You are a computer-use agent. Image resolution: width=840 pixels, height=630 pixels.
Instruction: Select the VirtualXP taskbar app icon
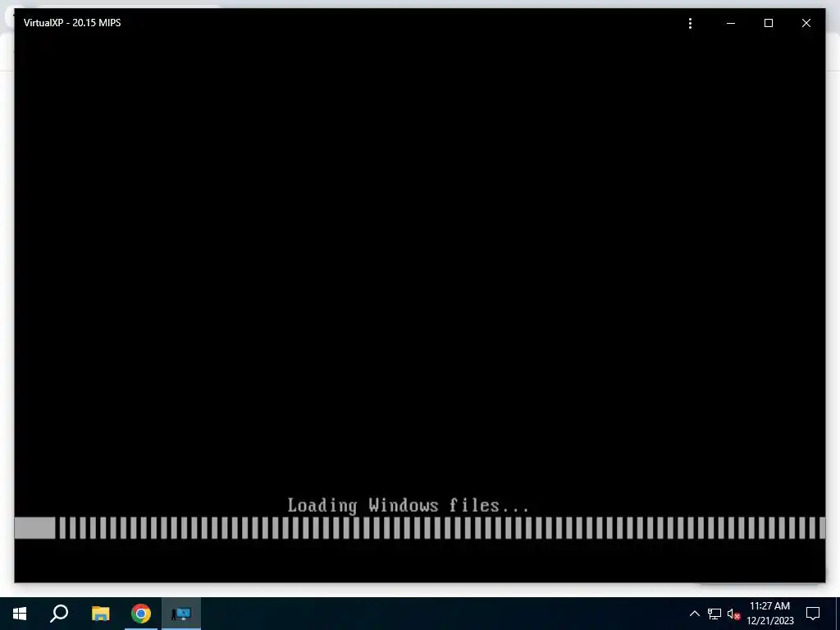pos(181,614)
